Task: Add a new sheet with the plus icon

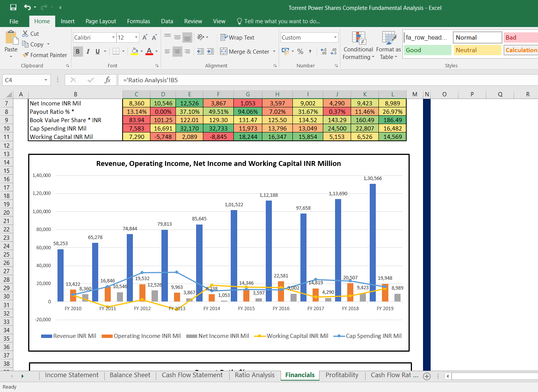Action: pos(427,376)
